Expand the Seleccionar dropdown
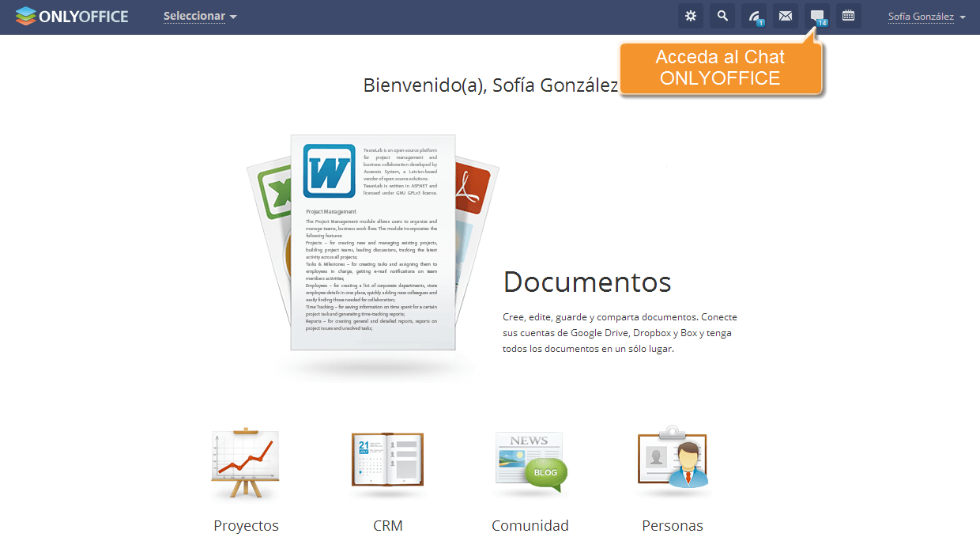 pos(200,17)
